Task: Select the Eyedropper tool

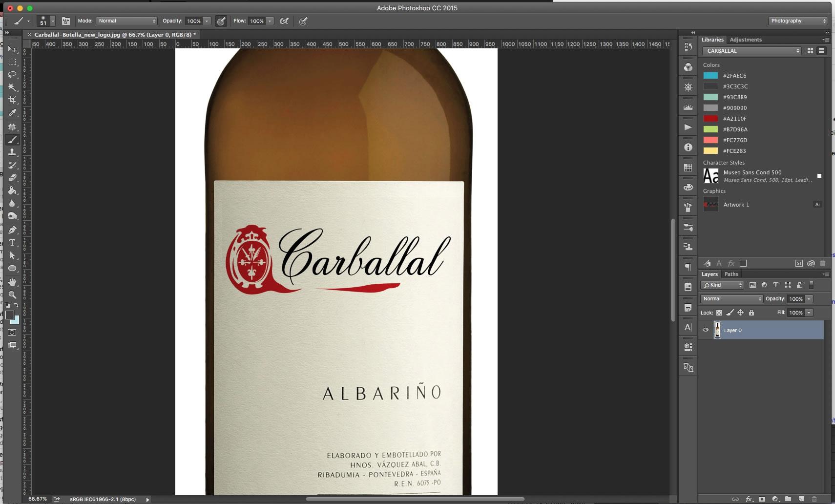Action: click(12, 113)
